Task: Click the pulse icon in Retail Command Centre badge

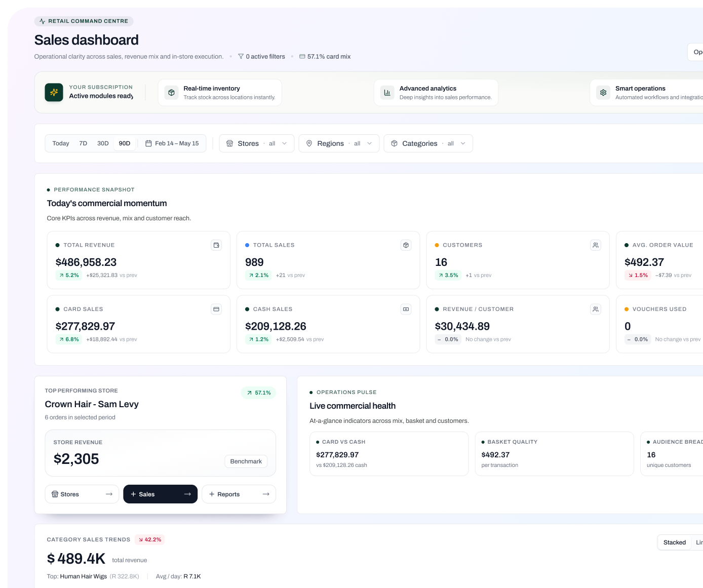Action: 43,21
